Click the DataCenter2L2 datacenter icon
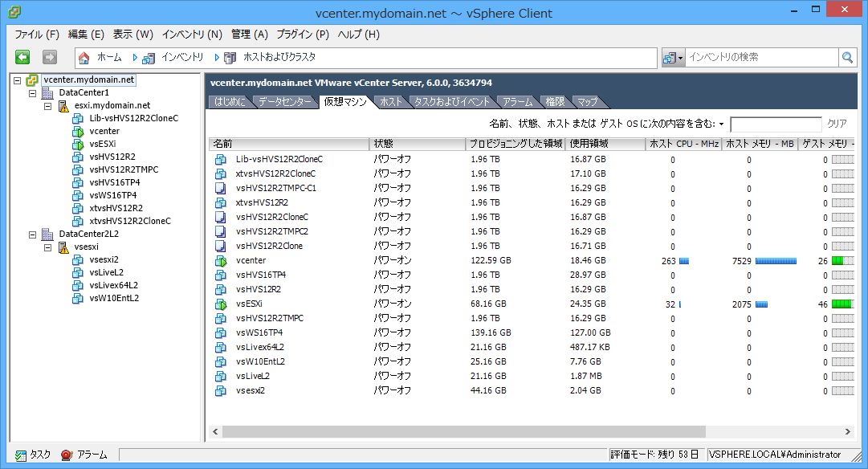 click(x=48, y=234)
